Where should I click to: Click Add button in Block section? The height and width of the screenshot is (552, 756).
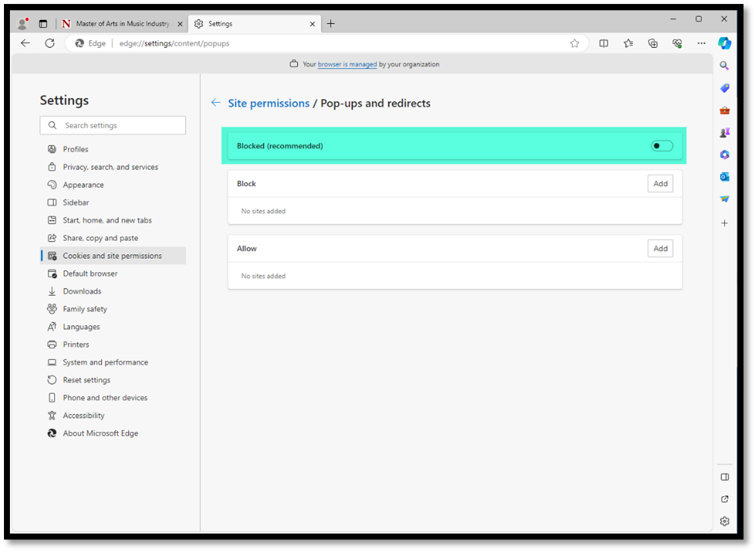[659, 184]
